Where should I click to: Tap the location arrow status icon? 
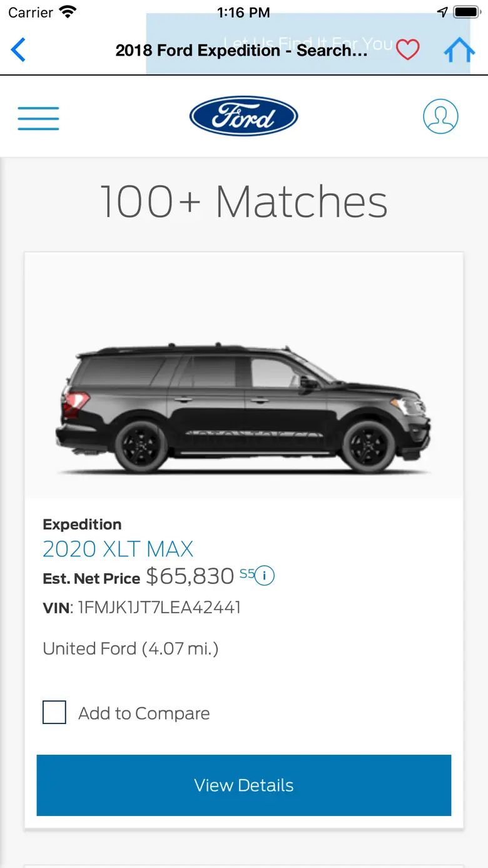[442, 12]
